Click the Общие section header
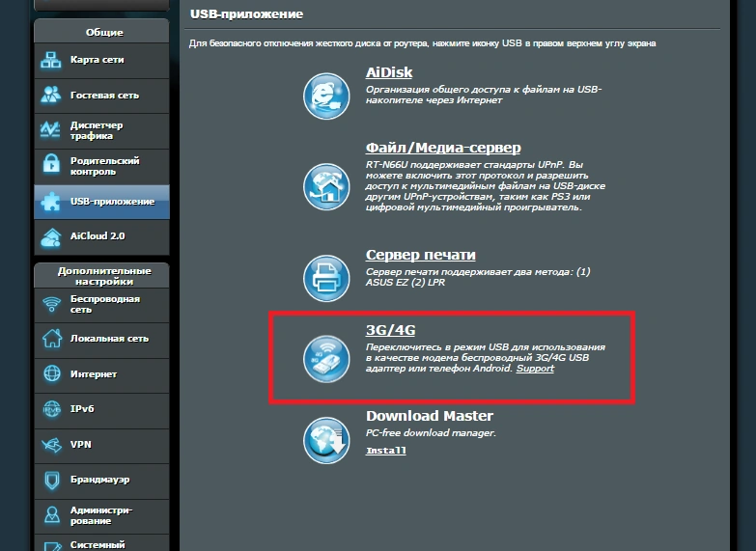This screenshot has width=756, height=551. pyautogui.click(x=104, y=32)
